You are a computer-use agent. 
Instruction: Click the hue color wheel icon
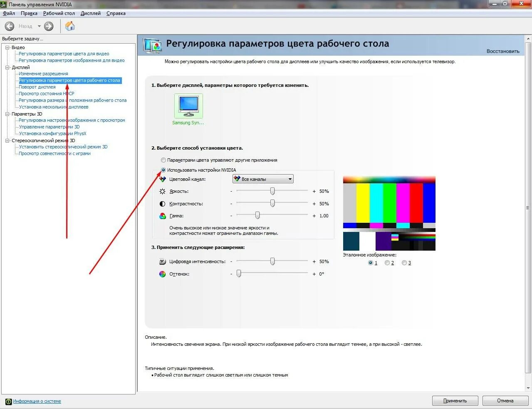pos(163,274)
